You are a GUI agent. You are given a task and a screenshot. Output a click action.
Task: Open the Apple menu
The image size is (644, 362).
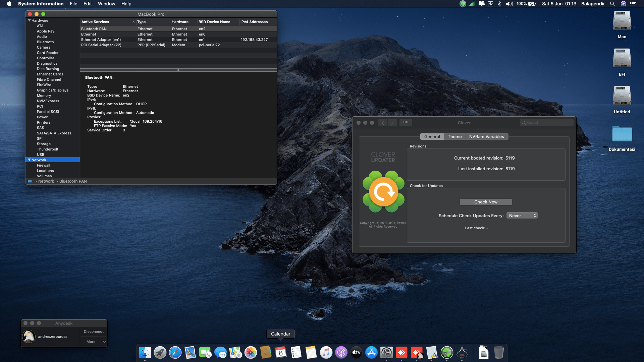(9, 4)
